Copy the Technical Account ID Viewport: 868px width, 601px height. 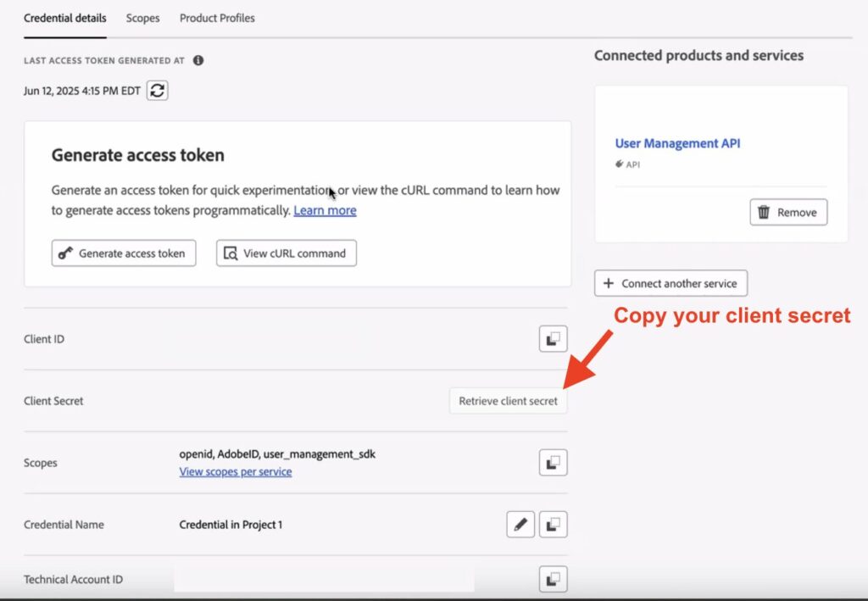click(x=553, y=580)
